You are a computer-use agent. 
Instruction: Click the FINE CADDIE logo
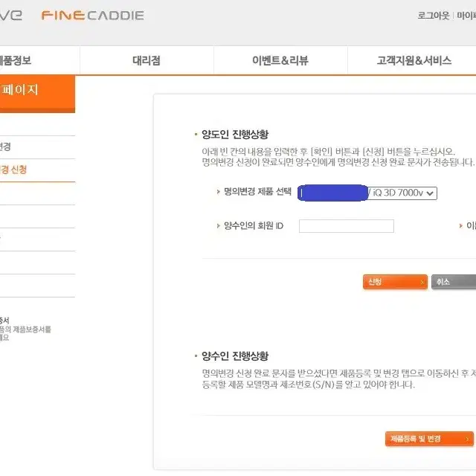[92, 15]
